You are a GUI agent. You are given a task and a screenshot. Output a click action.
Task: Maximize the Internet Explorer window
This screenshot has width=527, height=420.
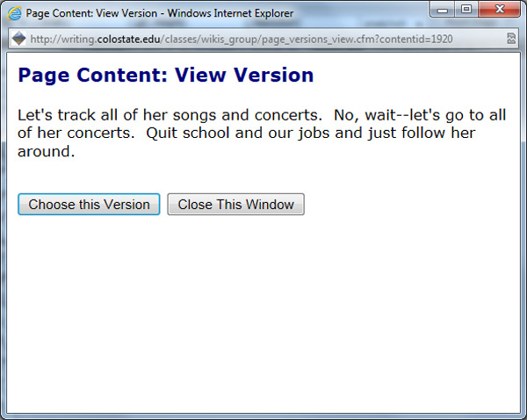(466, 10)
